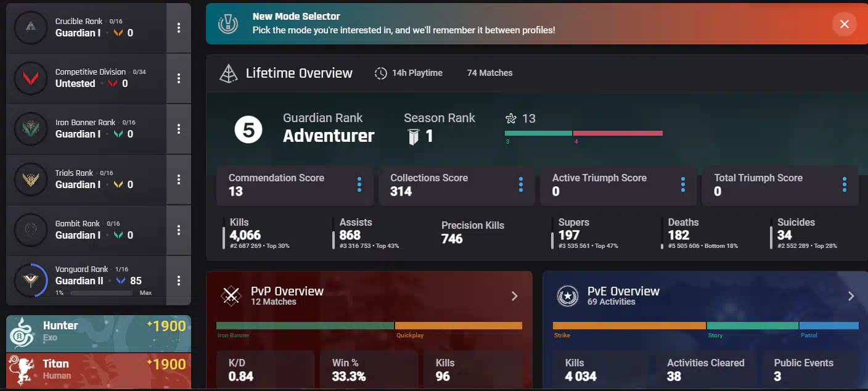Screen dimensions: 868x391
Task: Open the Gambit Rank three-dot menu
Action: pos(179,230)
